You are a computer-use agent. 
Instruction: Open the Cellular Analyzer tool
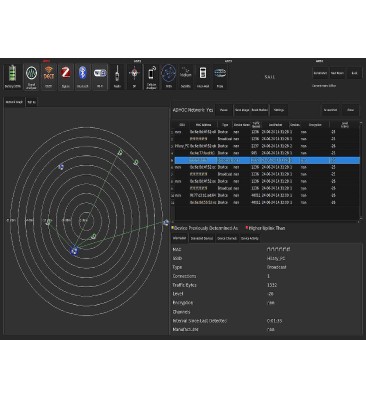tap(151, 77)
